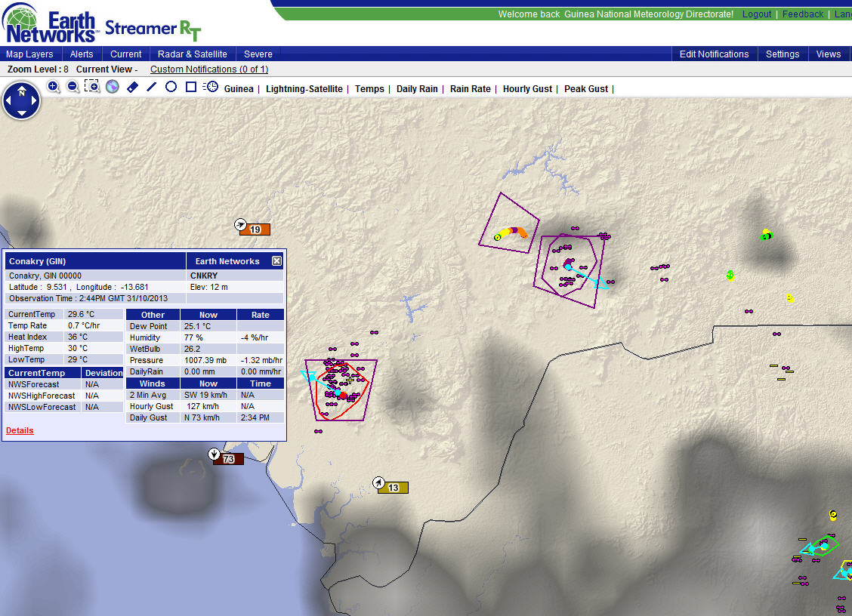Open the Severe menu
Viewport: 852px width, 616px height.
coord(258,54)
